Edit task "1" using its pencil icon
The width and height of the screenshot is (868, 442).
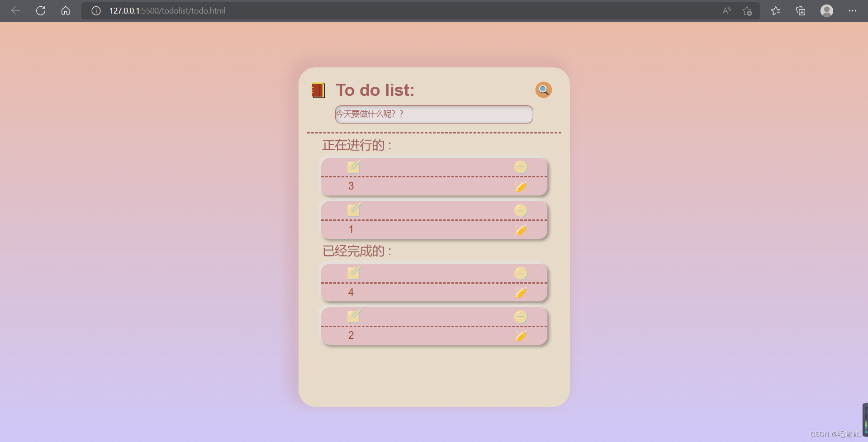(521, 230)
